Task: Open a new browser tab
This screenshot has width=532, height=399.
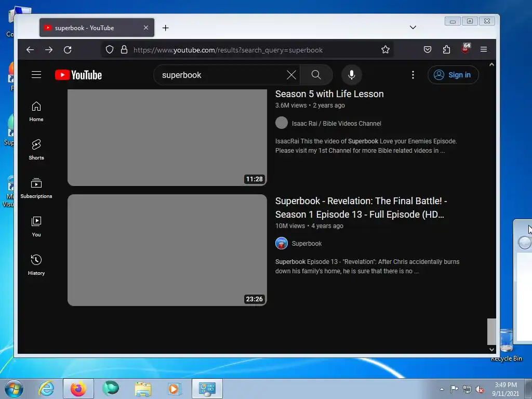Action: pos(165,28)
